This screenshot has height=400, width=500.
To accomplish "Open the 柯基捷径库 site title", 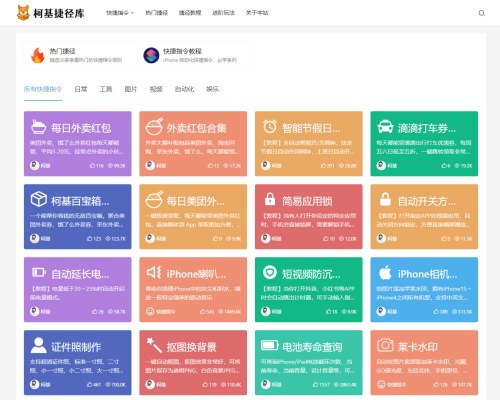I will pos(59,13).
